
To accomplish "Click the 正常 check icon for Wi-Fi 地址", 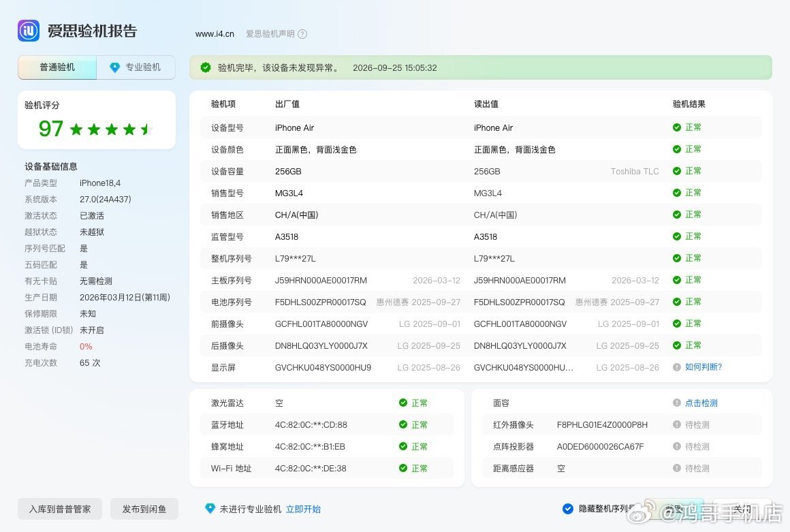I will click(x=402, y=468).
